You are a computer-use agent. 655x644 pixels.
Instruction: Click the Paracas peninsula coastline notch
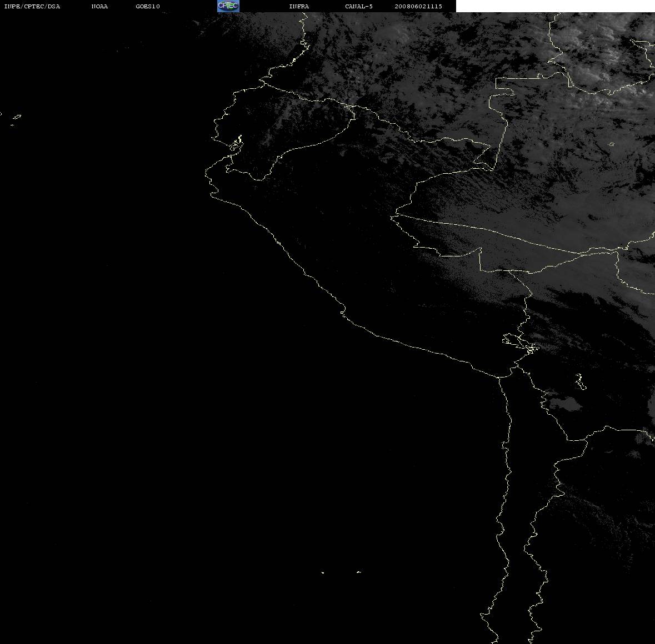click(343, 311)
